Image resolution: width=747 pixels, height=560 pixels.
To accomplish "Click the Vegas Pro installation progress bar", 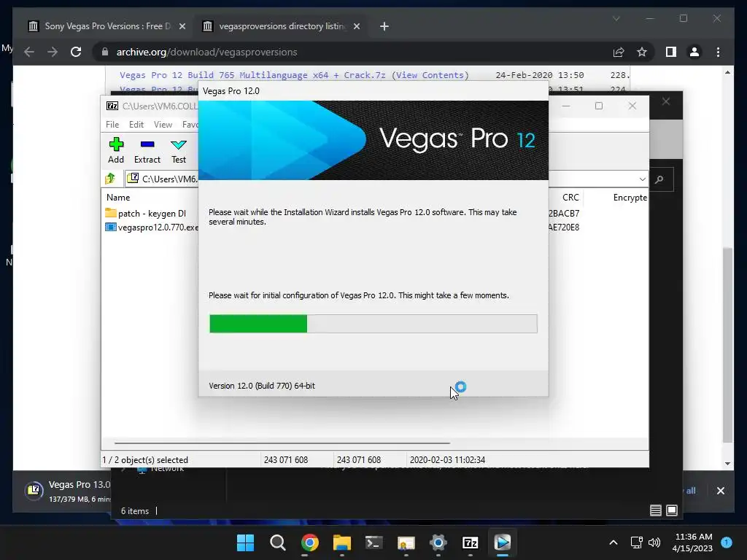I will tap(373, 324).
